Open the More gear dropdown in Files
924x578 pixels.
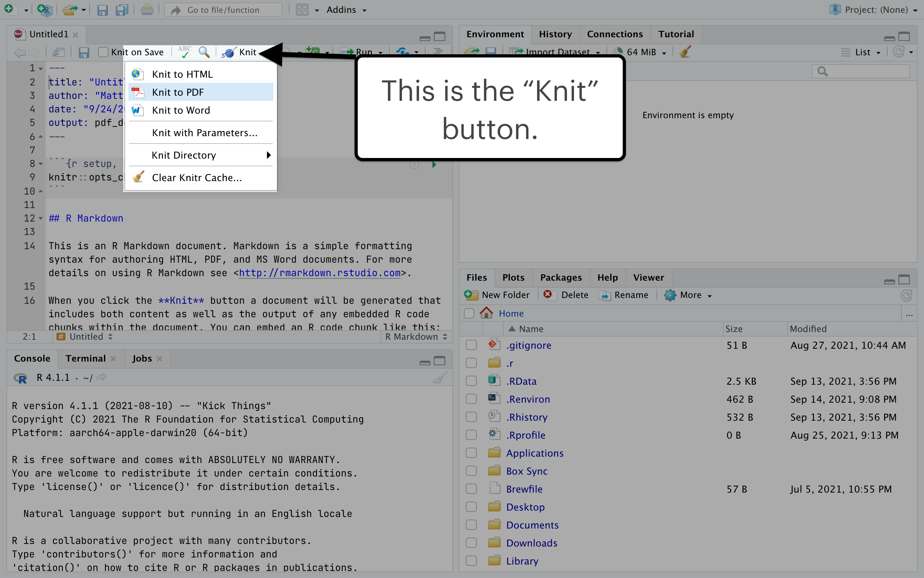pos(688,295)
